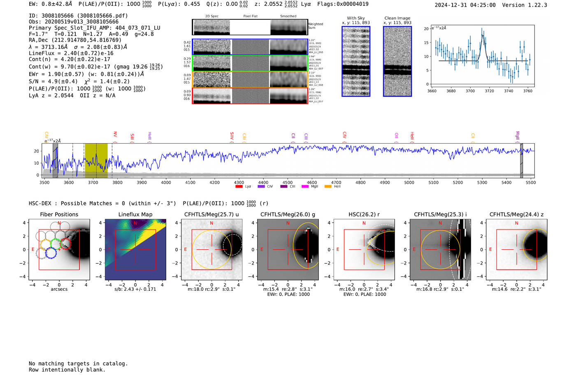Click the magenta OII line marker
Viewport: 576px width, 392px height.
point(396,137)
